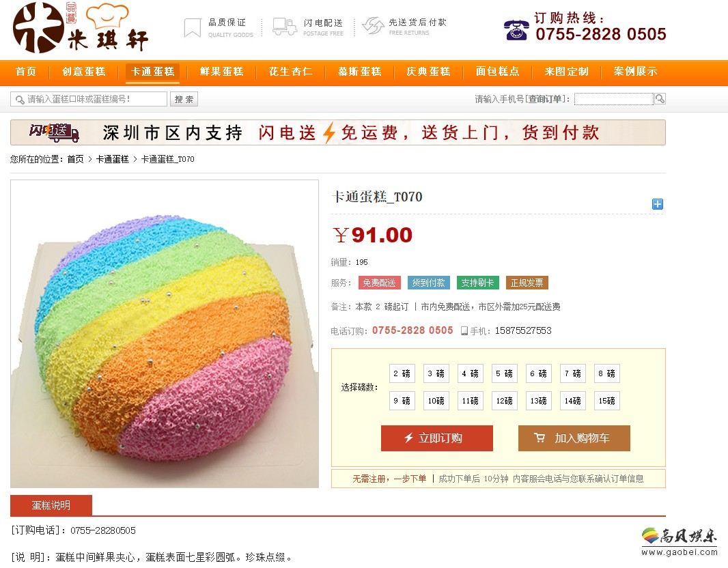Choose the 10磅 size option

[436, 401]
